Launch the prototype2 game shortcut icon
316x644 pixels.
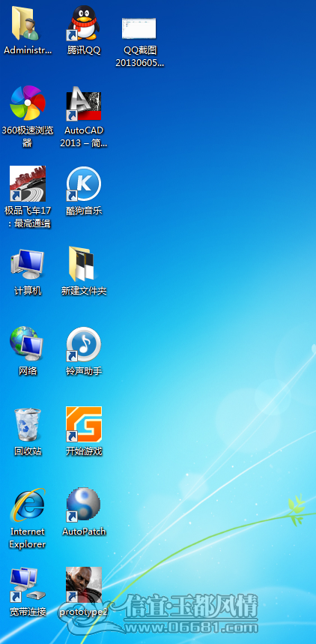click(x=84, y=585)
